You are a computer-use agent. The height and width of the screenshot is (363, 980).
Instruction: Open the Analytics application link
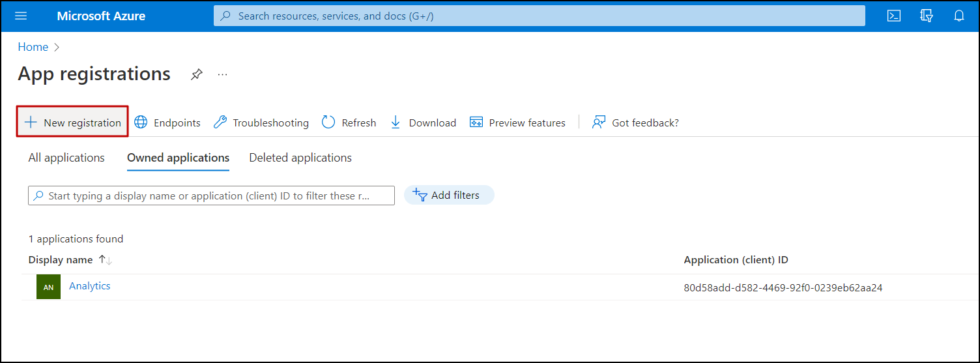pyautogui.click(x=90, y=286)
